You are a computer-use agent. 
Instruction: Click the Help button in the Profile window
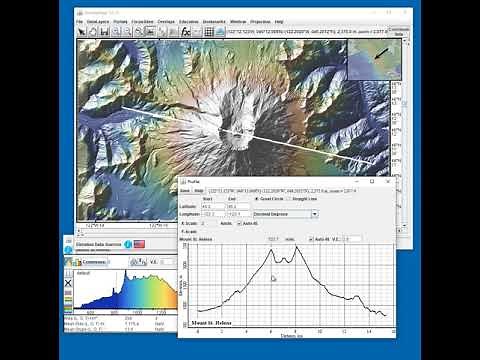[x=199, y=191]
